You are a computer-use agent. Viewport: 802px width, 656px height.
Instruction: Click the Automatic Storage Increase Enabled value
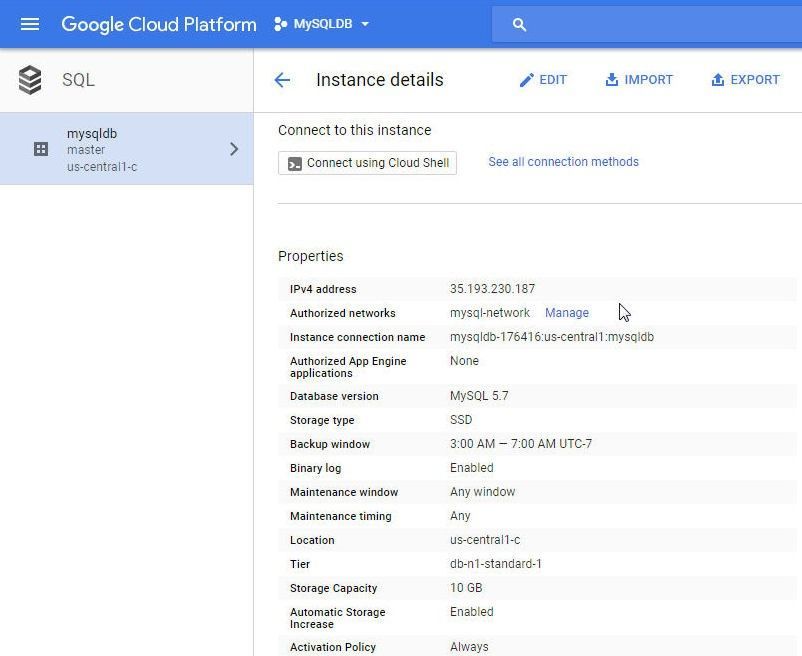pyautogui.click(x=472, y=612)
